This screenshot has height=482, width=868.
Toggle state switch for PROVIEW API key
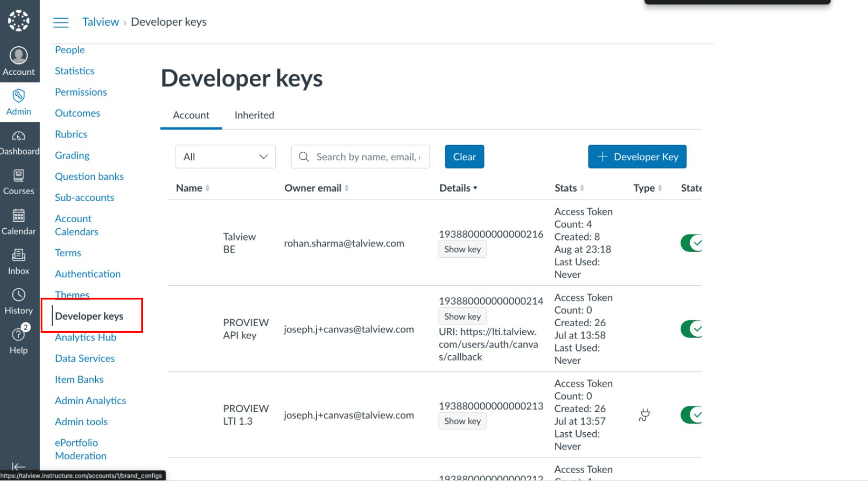(x=691, y=329)
